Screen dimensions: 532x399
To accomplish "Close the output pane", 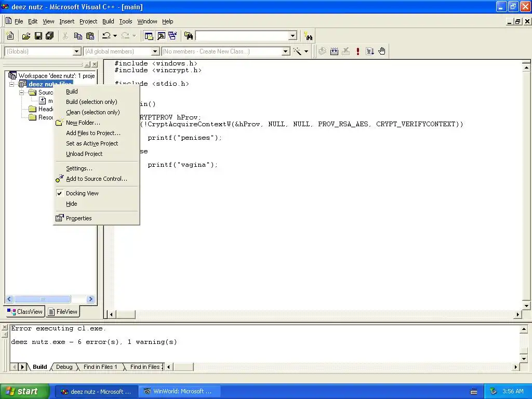I will [4, 327].
